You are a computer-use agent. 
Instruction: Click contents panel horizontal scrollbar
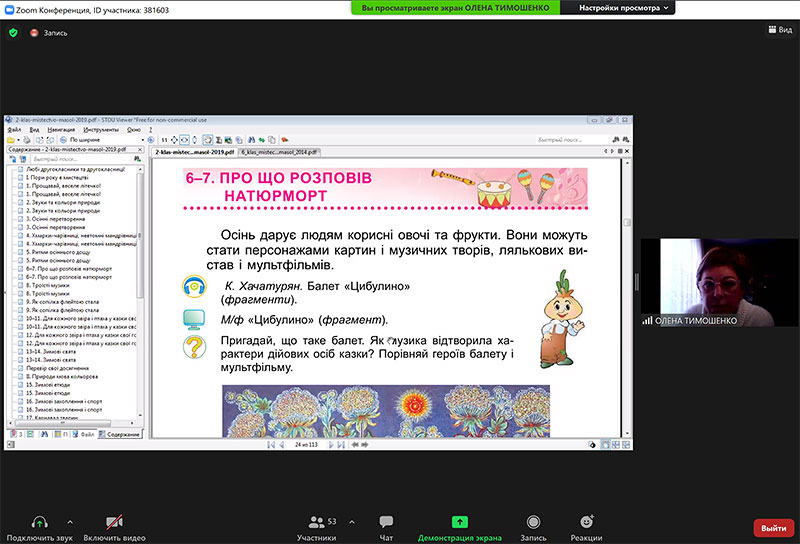point(72,423)
